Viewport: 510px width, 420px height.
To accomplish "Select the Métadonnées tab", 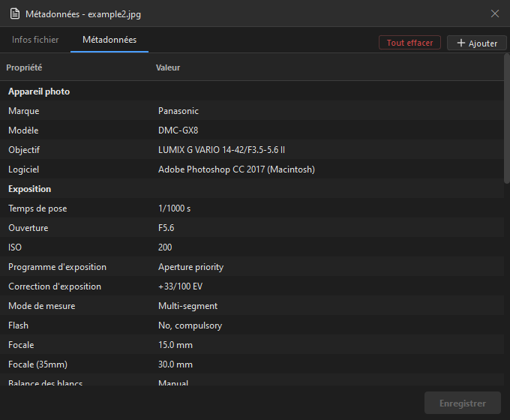I will [109, 40].
